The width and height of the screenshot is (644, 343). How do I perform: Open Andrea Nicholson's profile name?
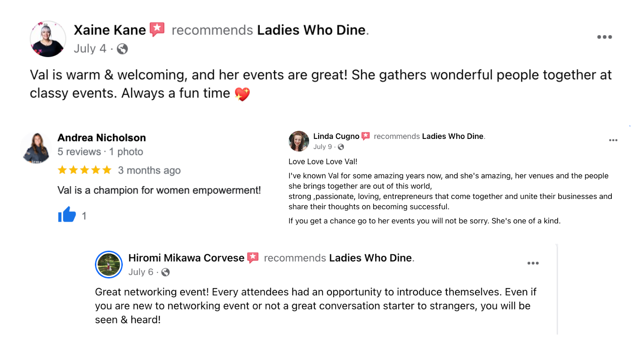coord(102,138)
